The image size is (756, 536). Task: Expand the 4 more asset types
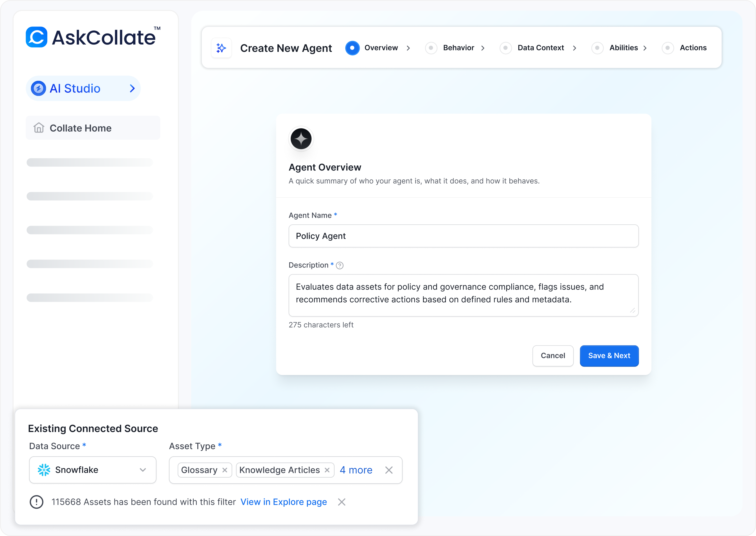pyautogui.click(x=356, y=470)
